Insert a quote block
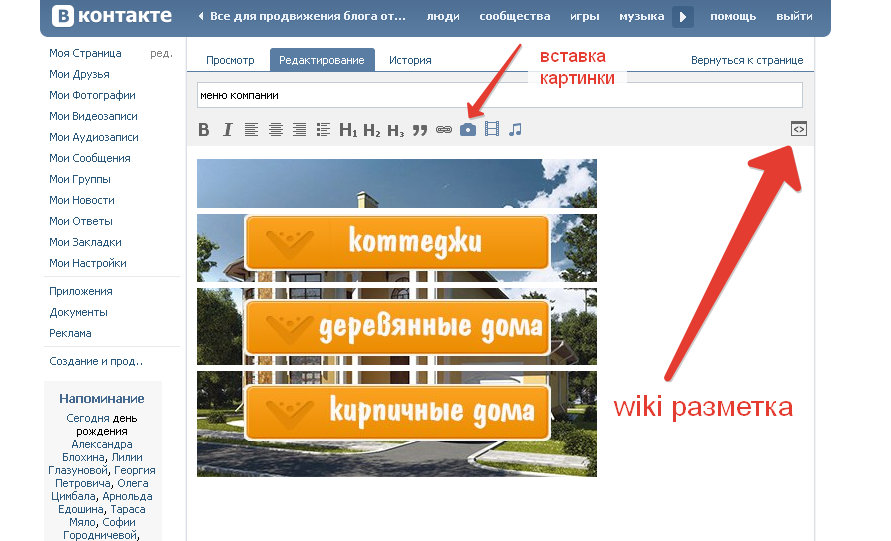This screenshot has height=541, width=891. tap(420, 129)
